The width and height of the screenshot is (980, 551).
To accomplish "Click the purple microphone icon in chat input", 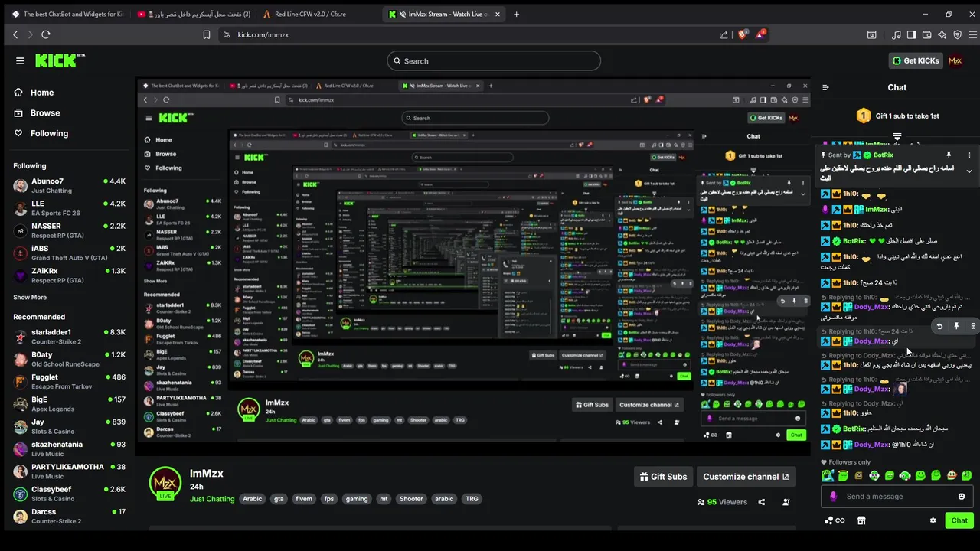I will click(834, 496).
